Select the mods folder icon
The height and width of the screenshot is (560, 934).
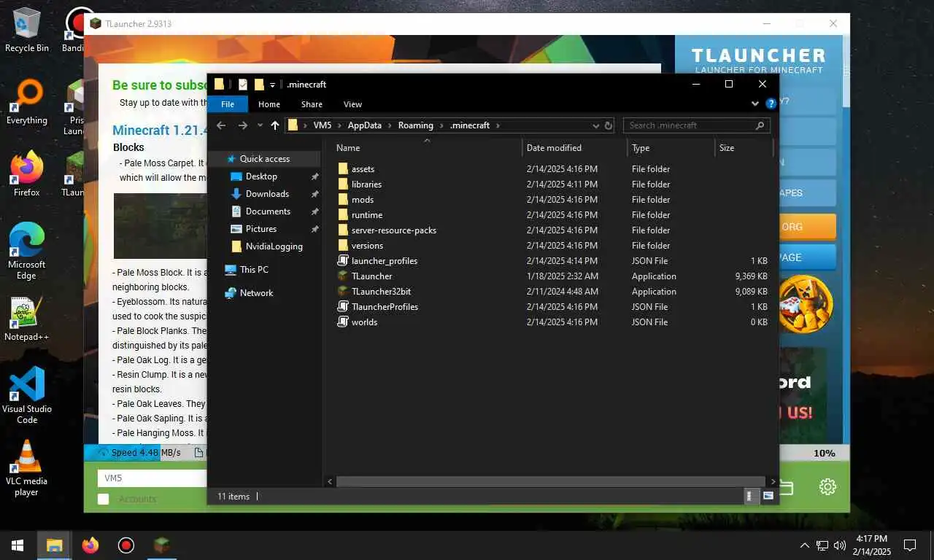[x=343, y=200]
